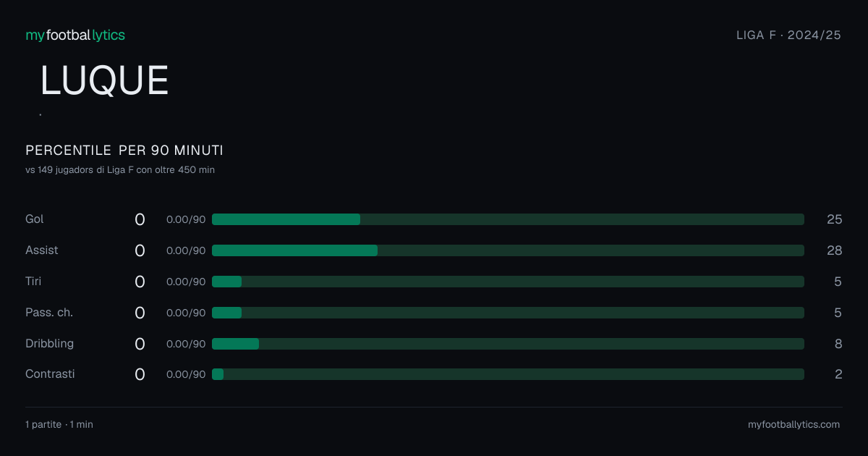Click the myfootballytics logo
The width and height of the screenshot is (868, 456).
click(75, 35)
